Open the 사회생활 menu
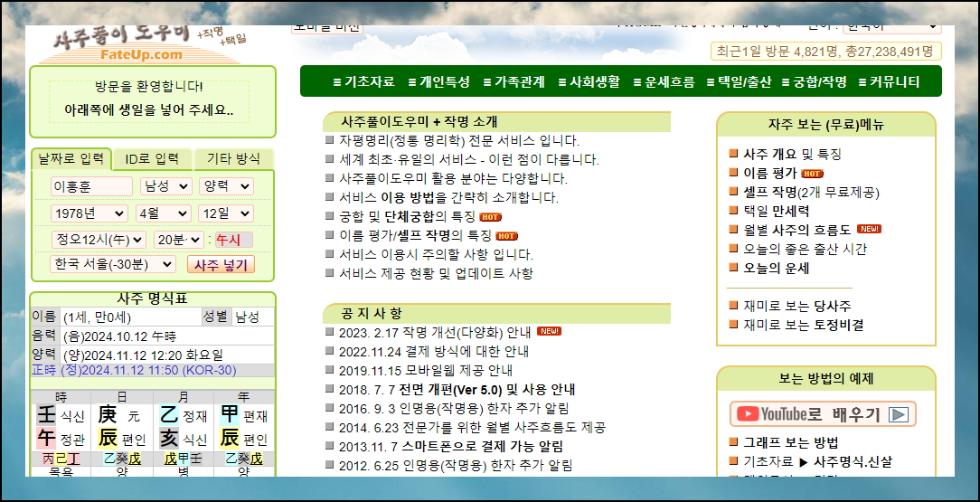The width and height of the screenshot is (980, 502). pyautogui.click(x=589, y=82)
